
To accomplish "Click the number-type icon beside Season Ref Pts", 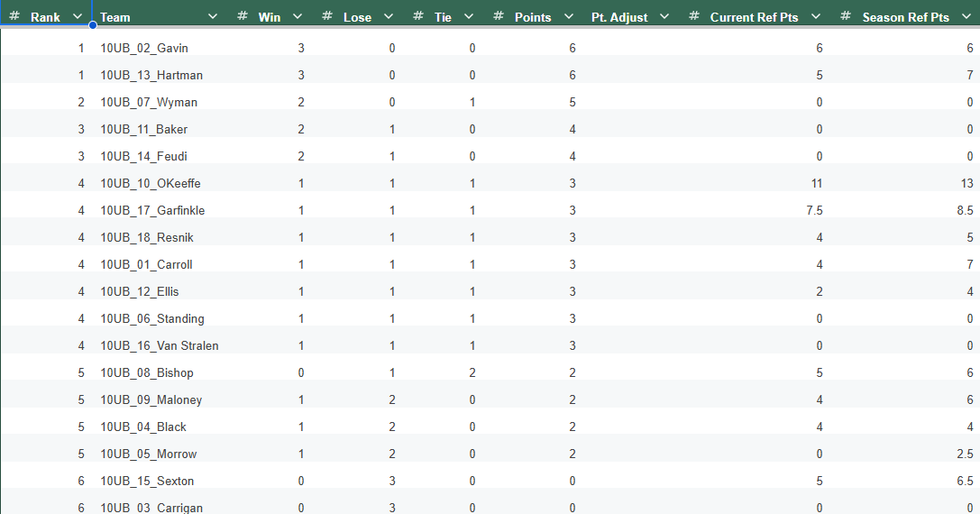I will pos(846,17).
